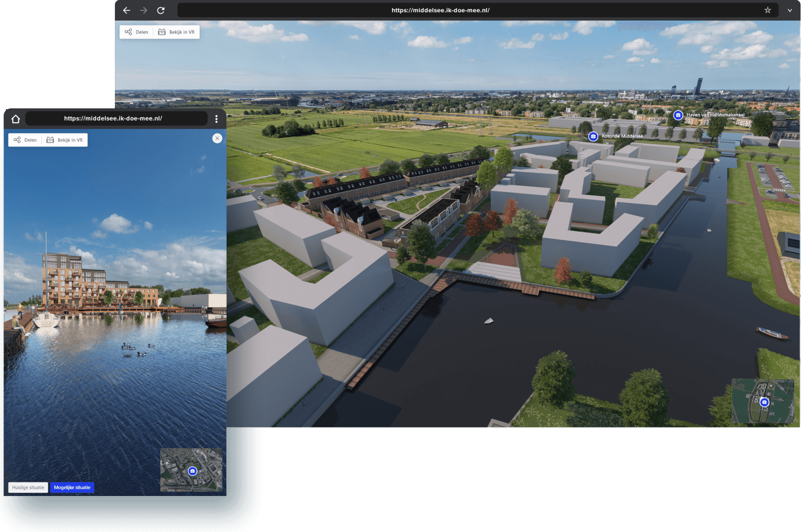This screenshot has height=532, width=807.
Task: Open Haven van Harinxmakanaal camera hotspot
Action: (678, 115)
